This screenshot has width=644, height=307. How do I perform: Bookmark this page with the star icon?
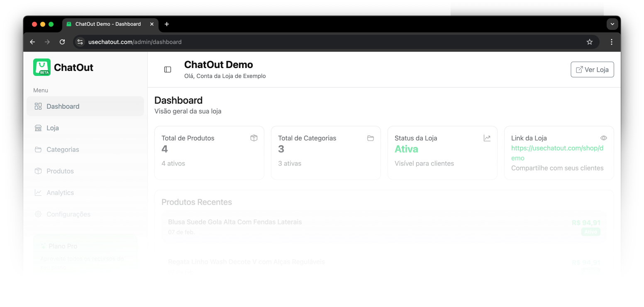(590, 42)
